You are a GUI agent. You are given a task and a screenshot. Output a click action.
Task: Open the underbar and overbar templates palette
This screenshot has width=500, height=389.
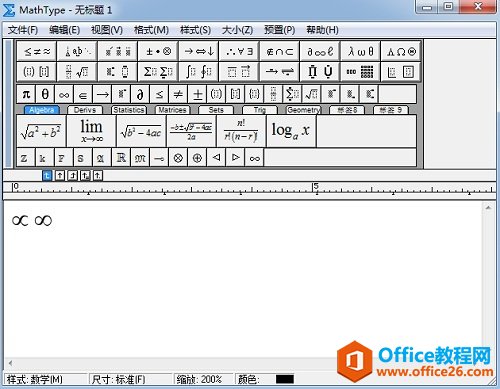[x=239, y=71]
